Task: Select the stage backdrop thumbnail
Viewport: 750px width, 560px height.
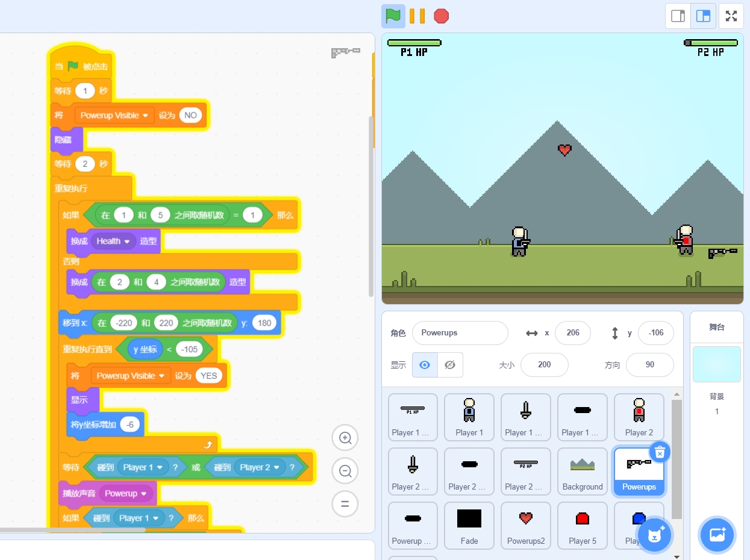Action: point(717,364)
